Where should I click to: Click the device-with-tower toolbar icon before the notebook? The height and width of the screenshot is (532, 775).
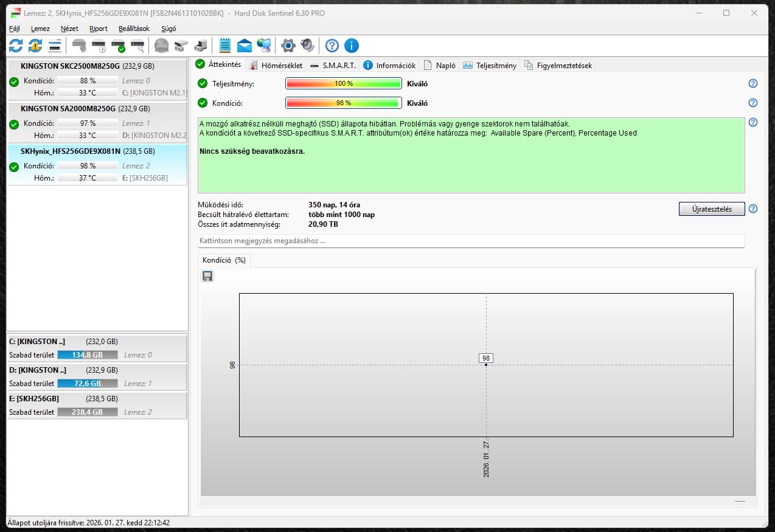[x=200, y=46]
